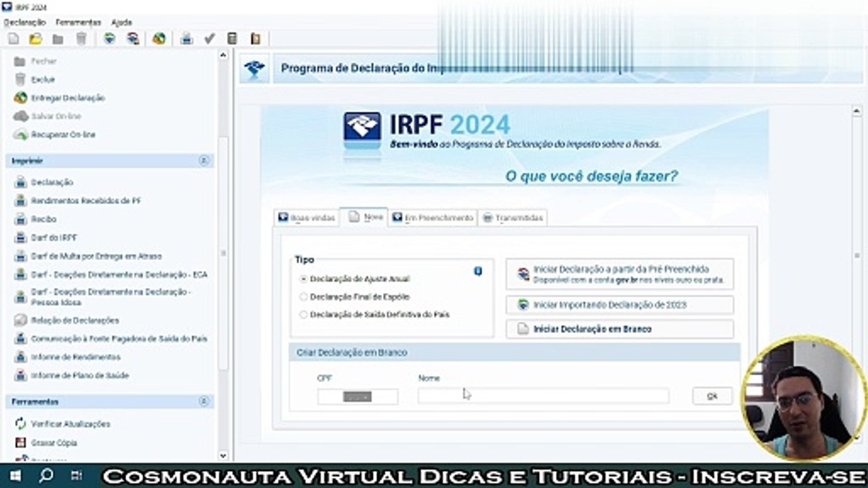Viewport: 868px width, 488px height.
Task: Click Darf Doações Diretamente na Declaração ECA
Action: [119, 274]
